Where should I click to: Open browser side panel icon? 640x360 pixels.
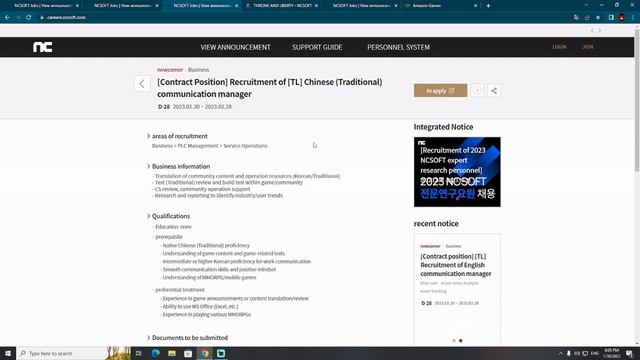coord(611,18)
